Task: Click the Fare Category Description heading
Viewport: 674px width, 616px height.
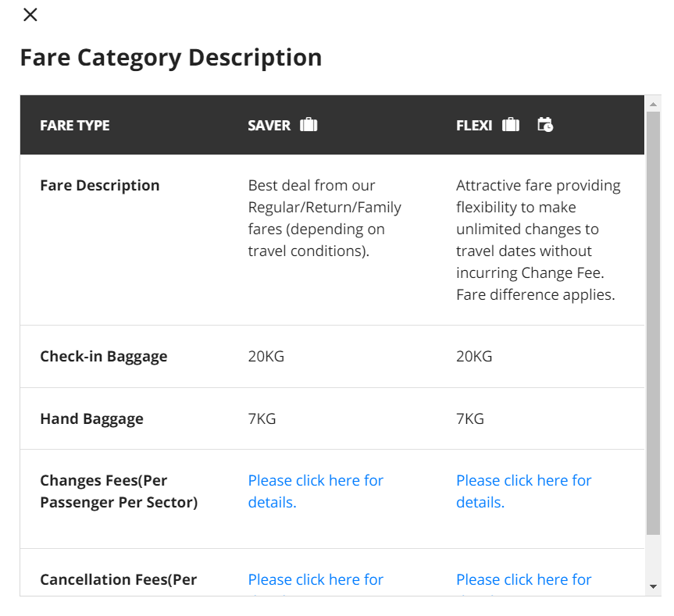Action: click(170, 58)
